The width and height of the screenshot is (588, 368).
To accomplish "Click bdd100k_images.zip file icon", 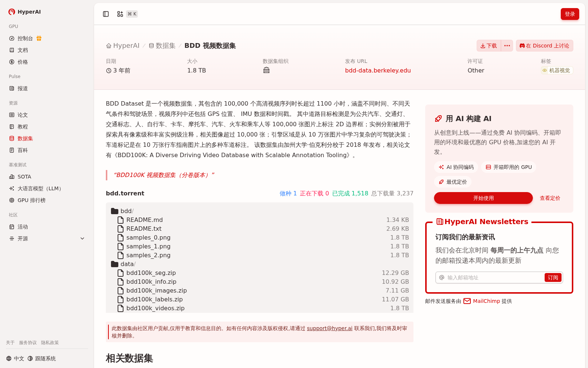I will 121,290.
